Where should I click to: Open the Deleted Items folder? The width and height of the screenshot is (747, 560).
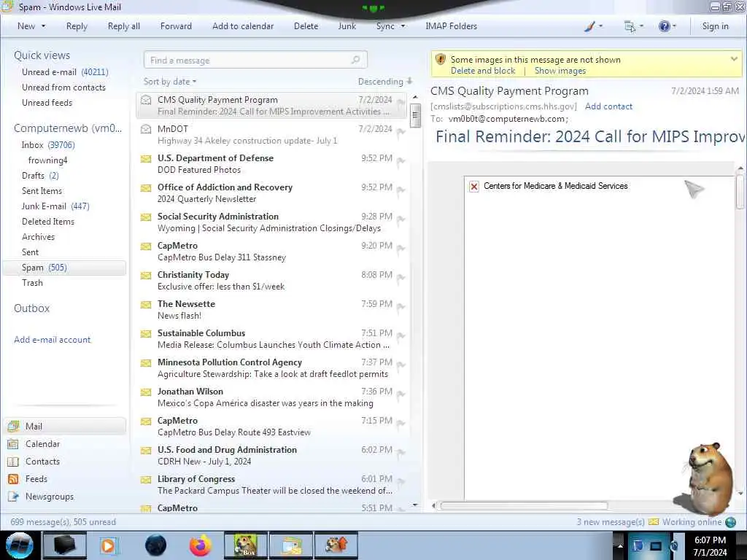(x=48, y=222)
